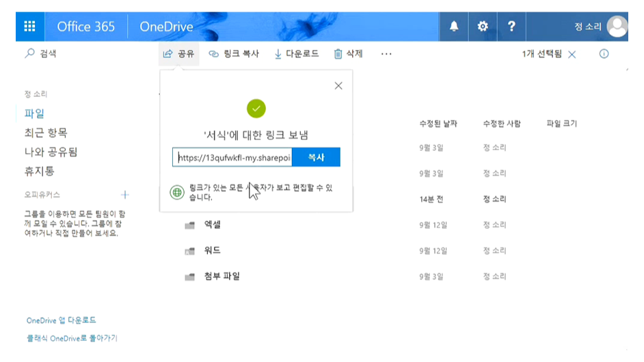
Task: Open 최근 항목 in the sidebar
Action: 46,133
